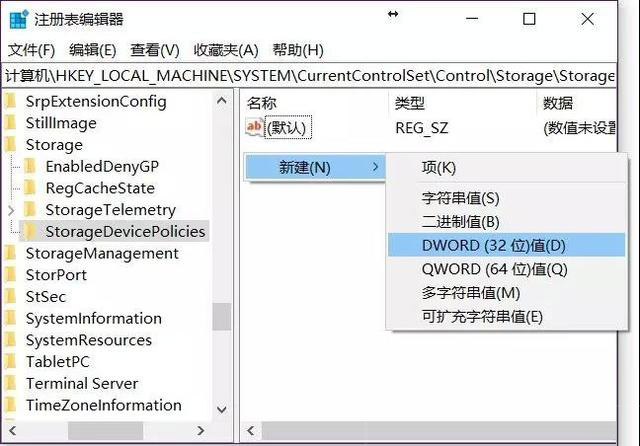Click the submenu arrow next to 新建(N)
This screenshot has height=446, width=640.
376,167
